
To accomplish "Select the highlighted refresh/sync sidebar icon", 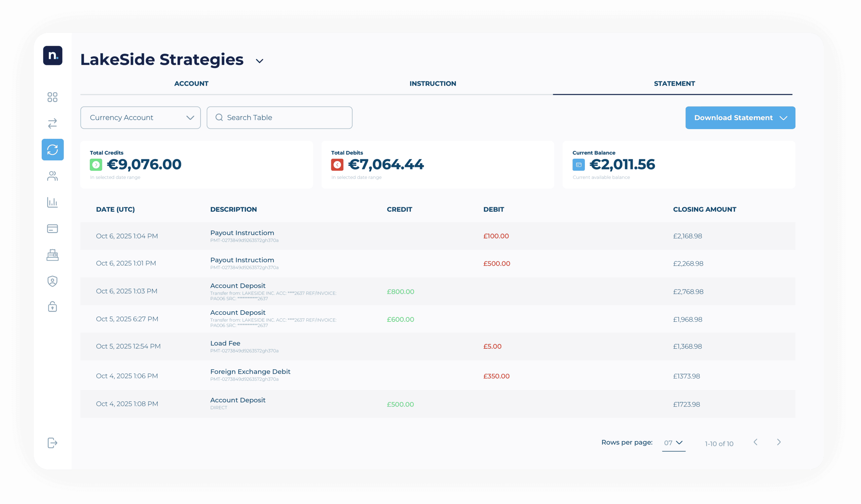I will coord(52,150).
